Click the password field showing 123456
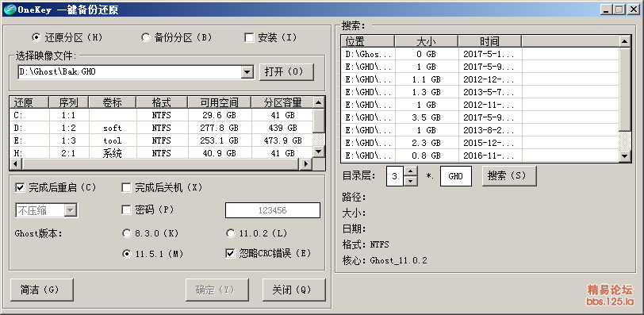This screenshot has width=644, height=315. point(272,210)
